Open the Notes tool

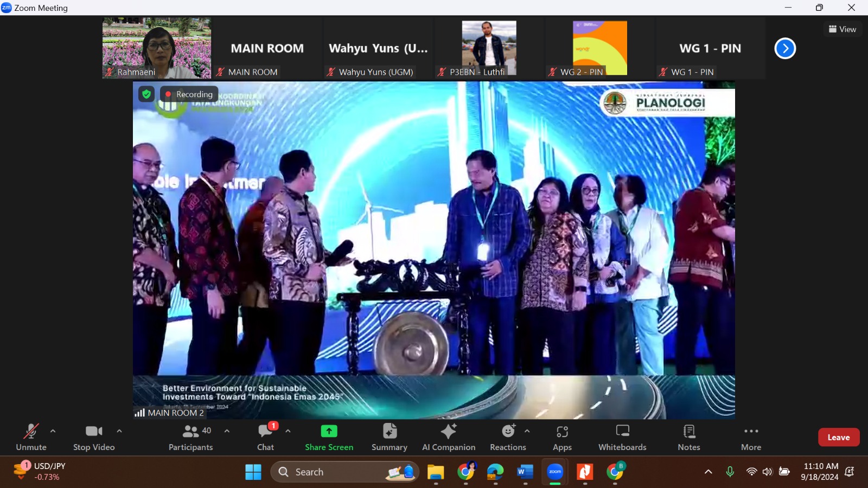(x=688, y=437)
